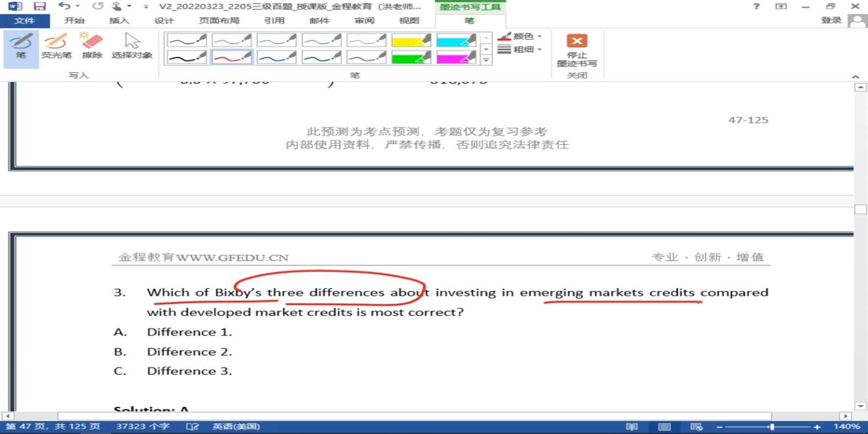The width and height of the screenshot is (868, 434).
Task: Open Word Help question mark
Action: pos(756,6)
